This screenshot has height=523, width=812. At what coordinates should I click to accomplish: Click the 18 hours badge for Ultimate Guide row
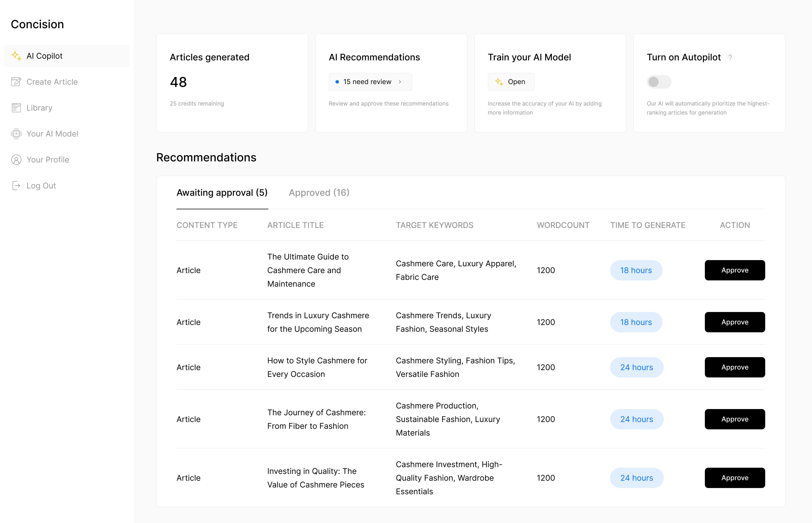coord(636,270)
